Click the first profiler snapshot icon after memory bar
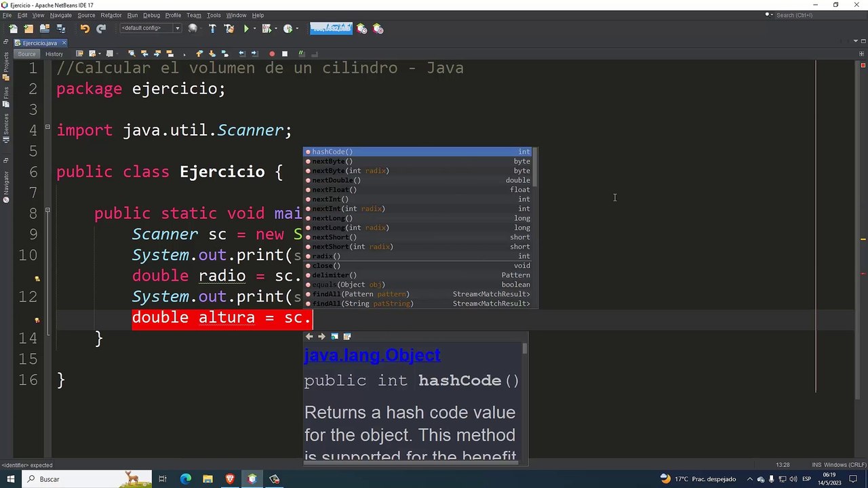 [x=362, y=28]
